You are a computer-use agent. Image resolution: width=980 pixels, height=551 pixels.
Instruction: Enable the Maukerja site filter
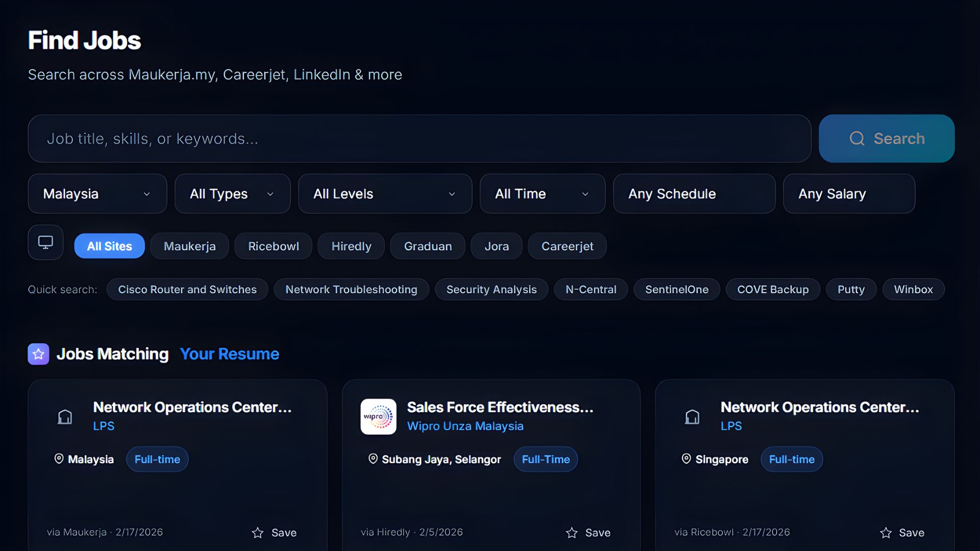point(189,245)
